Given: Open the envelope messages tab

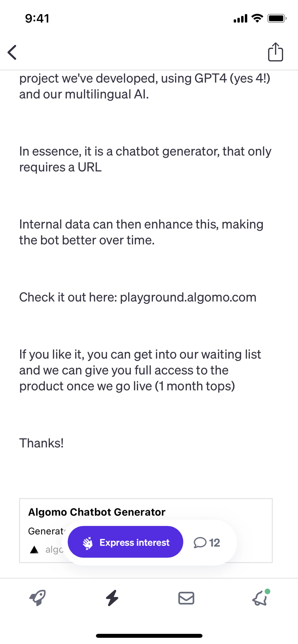Looking at the screenshot, I should tap(186, 598).
